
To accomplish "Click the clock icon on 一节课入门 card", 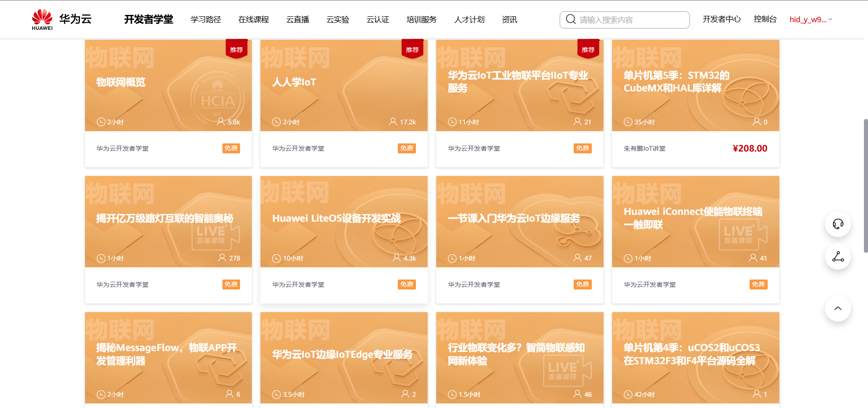I will point(452,258).
